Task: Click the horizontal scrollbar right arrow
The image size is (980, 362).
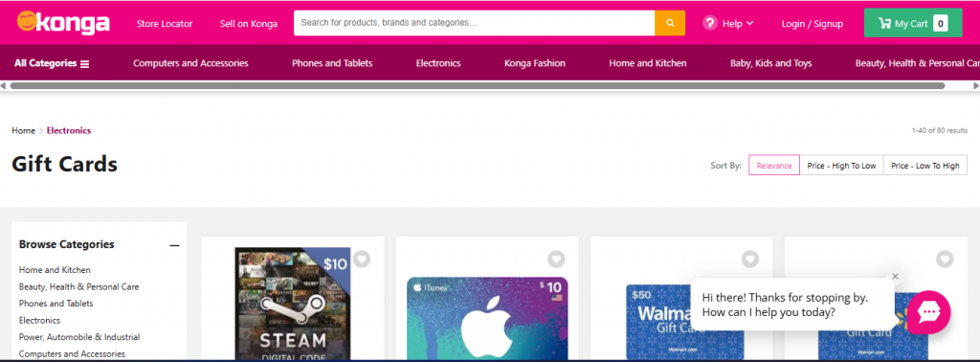Action: tap(976, 85)
